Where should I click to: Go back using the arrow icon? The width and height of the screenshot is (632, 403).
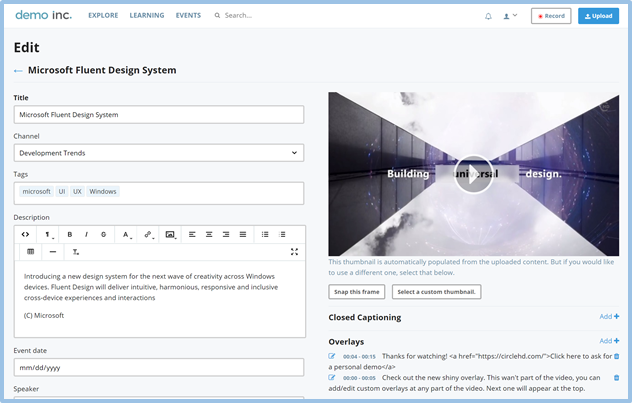(x=18, y=71)
